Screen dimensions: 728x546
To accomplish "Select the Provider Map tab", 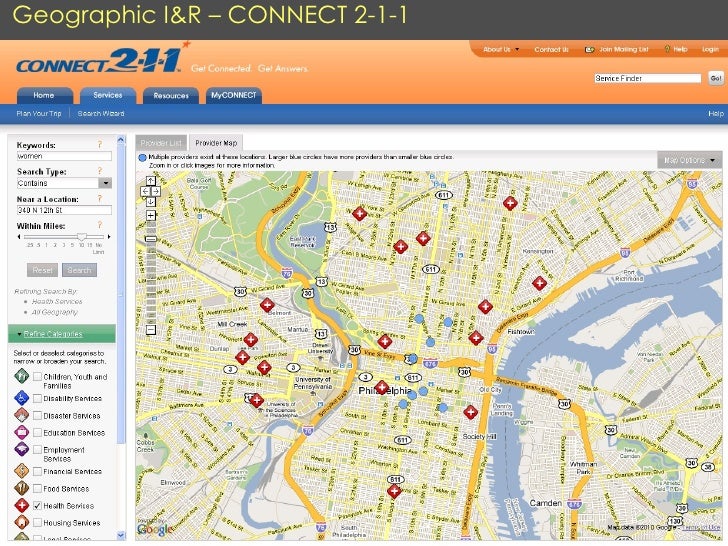I will click(x=216, y=143).
